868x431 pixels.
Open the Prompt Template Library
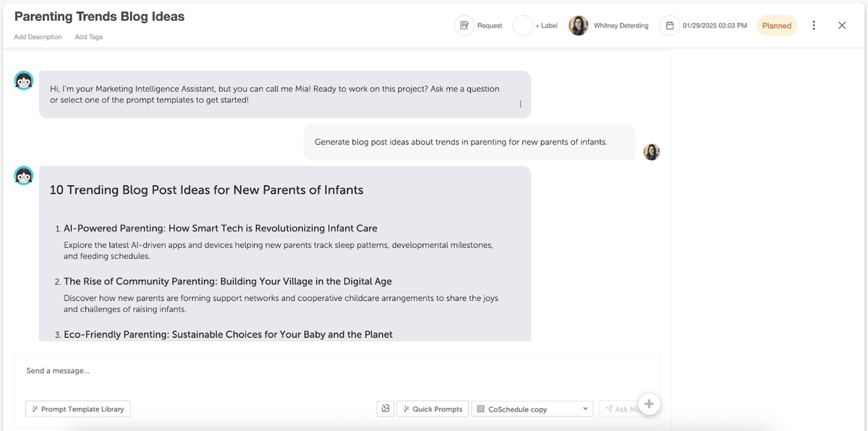(x=77, y=409)
